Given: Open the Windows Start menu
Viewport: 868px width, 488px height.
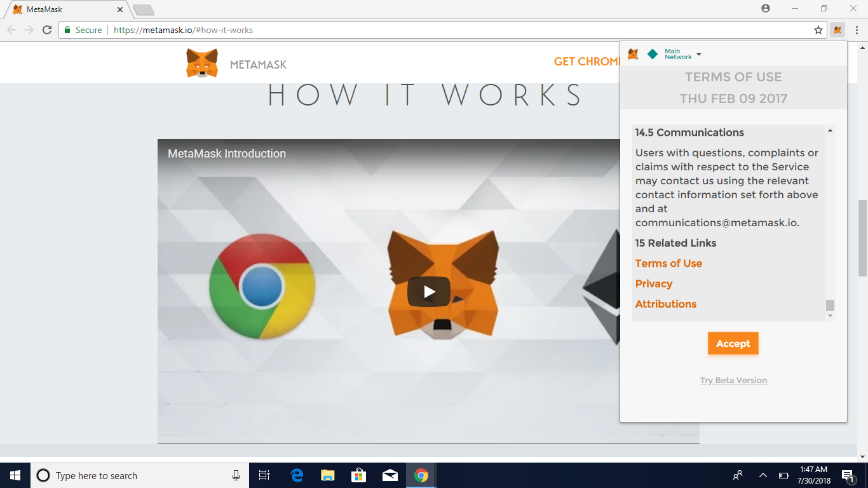Looking at the screenshot, I should coord(14,475).
